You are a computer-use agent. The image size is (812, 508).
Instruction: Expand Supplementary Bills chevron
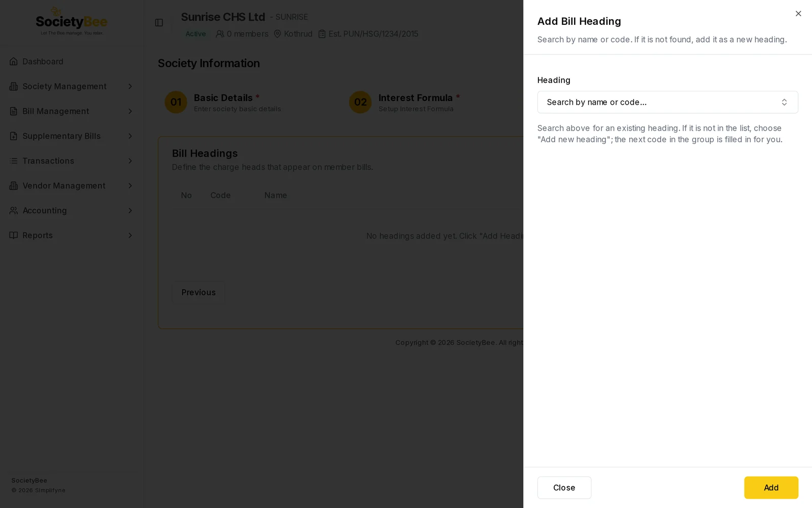[x=130, y=136]
